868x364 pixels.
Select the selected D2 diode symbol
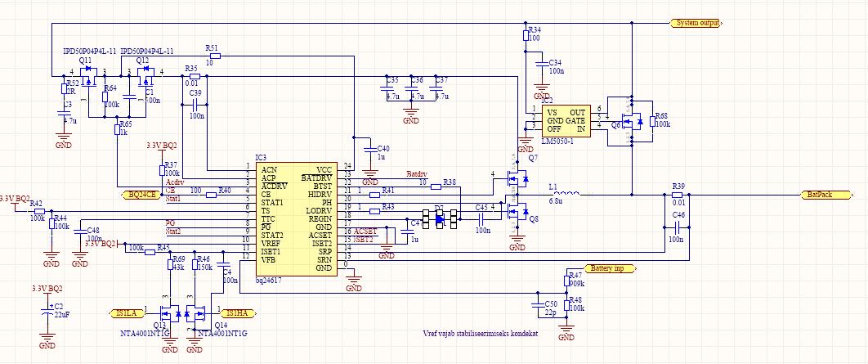click(x=440, y=219)
